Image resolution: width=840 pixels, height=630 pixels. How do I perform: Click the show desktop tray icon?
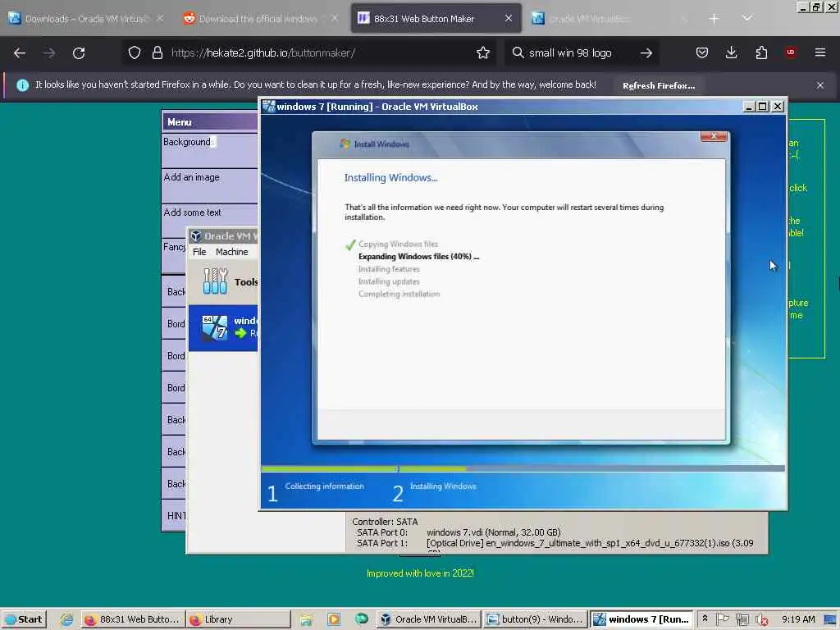830,620
